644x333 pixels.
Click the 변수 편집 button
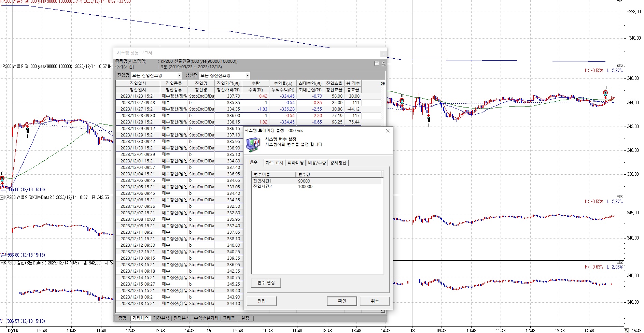(266, 283)
